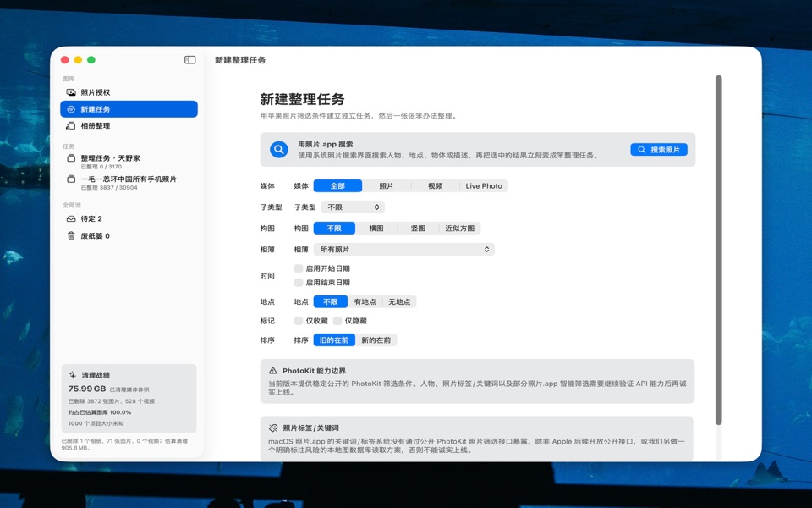Viewport: 812px width, 508px height.
Task: Set composition to 横图
Action: (376, 228)
